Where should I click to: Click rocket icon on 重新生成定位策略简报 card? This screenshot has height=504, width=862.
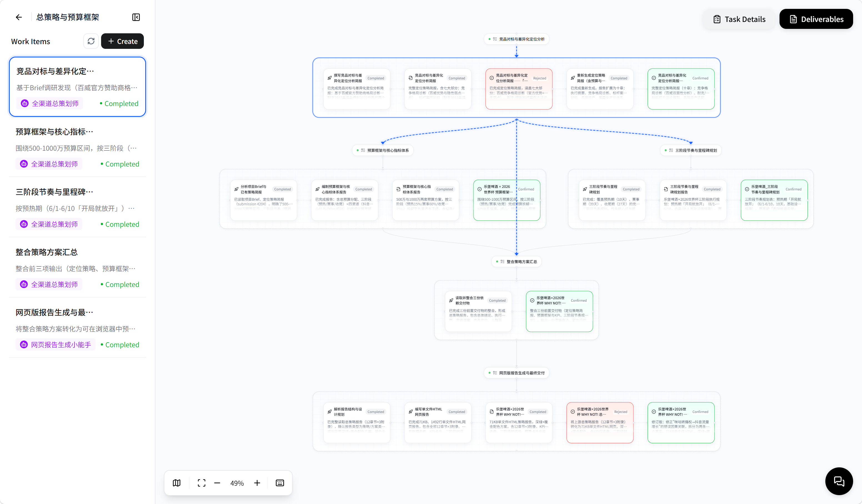tap(573, 78)
